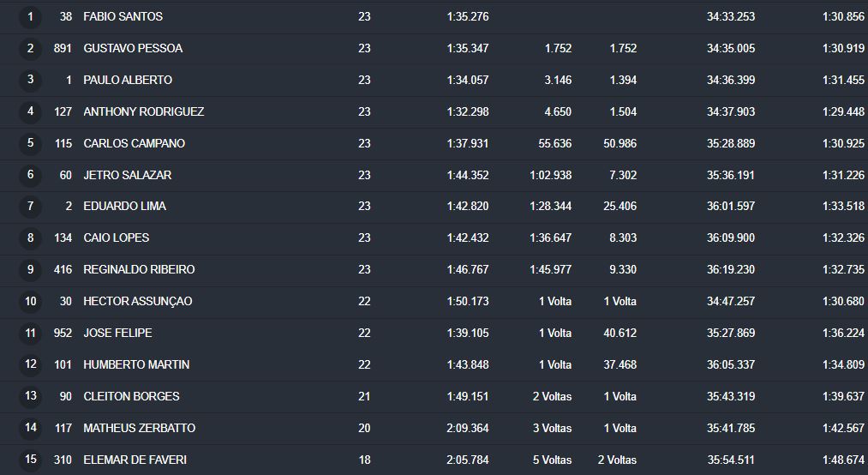Select Jose Felipe's last lap 1:39.105
868x475 pixels.
(467, 333)
